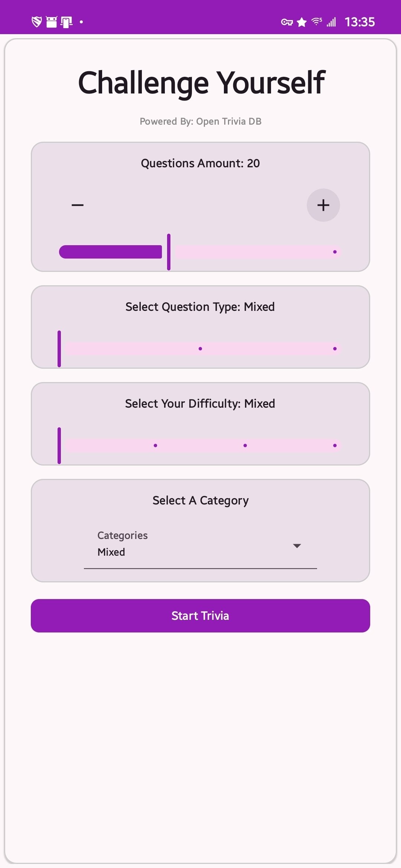This screenshot has width=401, height=868.
Task: Click the Questions Amount slider handle
Action: [169, 252]
